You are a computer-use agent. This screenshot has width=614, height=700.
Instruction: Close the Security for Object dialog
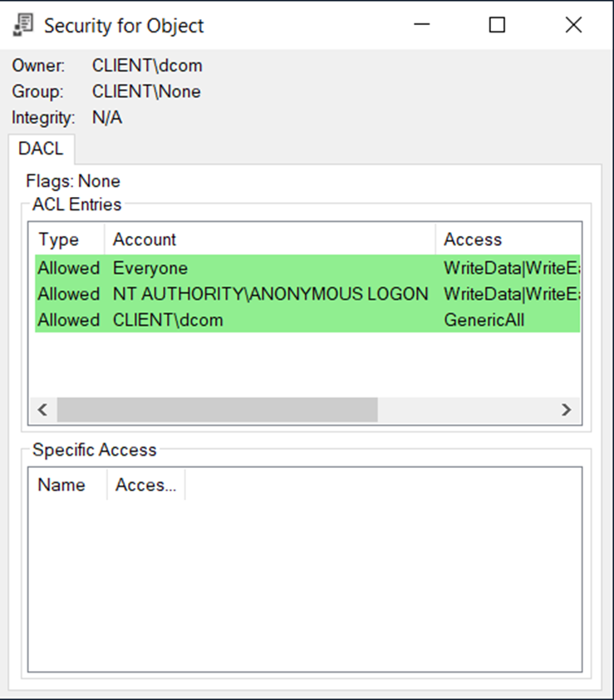pos(573,25)
